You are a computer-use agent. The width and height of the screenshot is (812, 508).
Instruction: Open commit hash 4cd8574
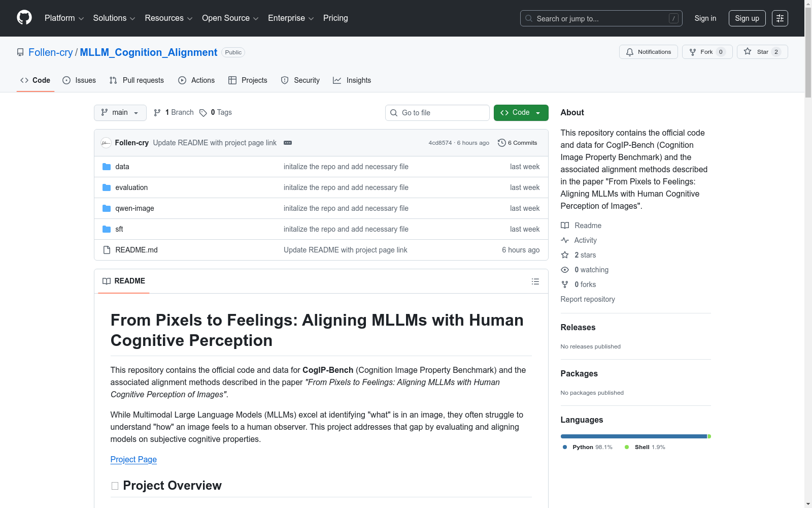coord(440,143)
